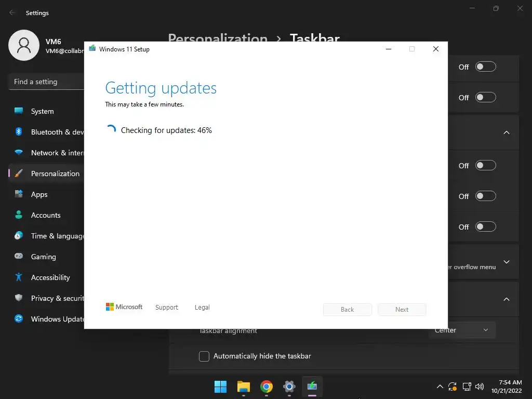The height and width of the screenshot is (399, 532).
Task: Show hidden system tray icons
Action: coord(440,387)
